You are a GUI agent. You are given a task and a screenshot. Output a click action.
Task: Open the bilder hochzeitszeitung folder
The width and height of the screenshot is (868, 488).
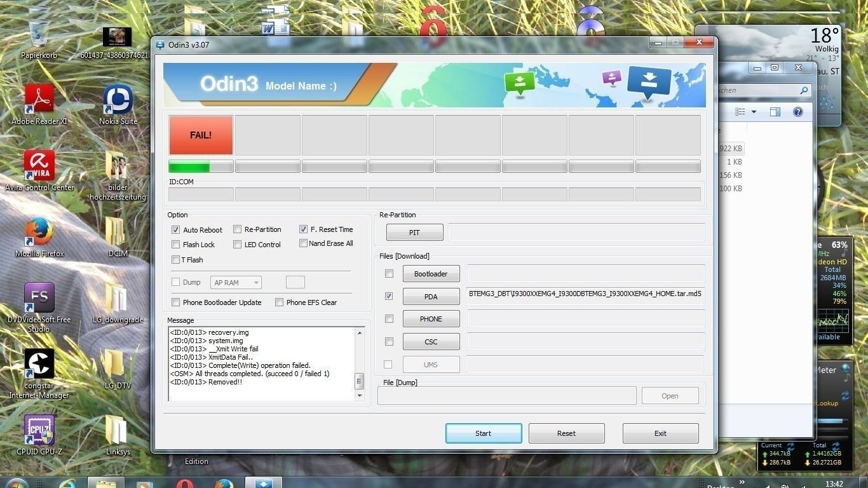pyautogui.click(x=118, y=175)
